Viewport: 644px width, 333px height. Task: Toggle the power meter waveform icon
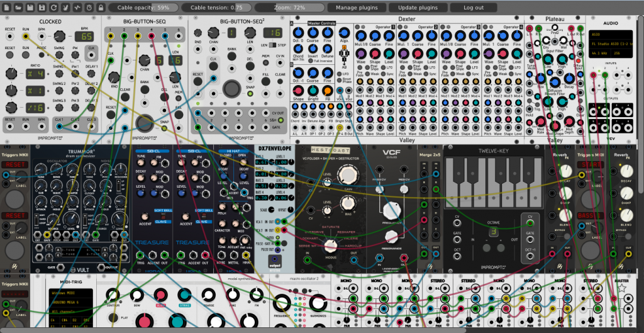pyautogui.click(x=77, y=8)
